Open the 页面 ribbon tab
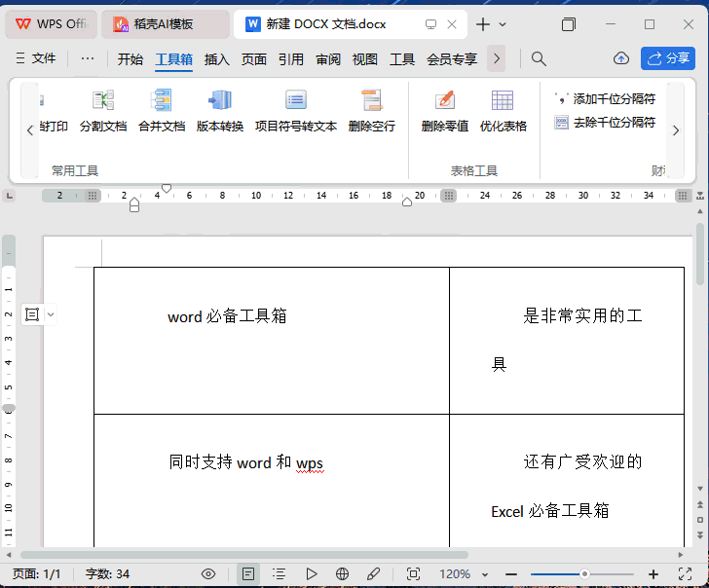The image size is (709, 588). click(x=253, y=58)
